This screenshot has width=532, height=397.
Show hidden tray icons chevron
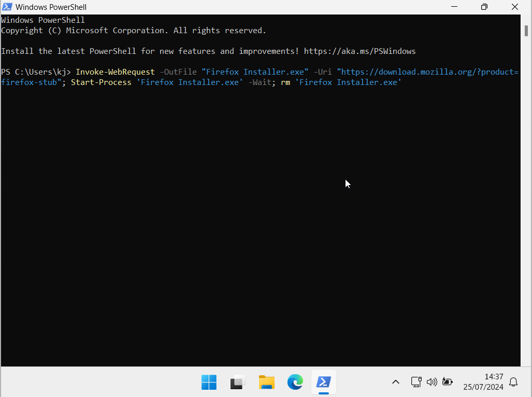[396, 382]
